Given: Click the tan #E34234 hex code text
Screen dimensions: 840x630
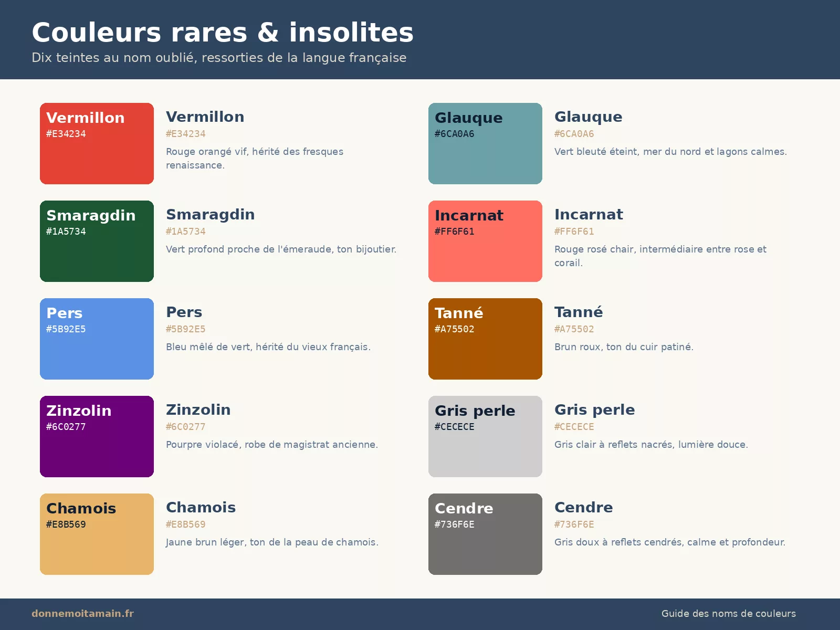Looking at the screenshot, I should pyautogui.click(x=186, y=134).
